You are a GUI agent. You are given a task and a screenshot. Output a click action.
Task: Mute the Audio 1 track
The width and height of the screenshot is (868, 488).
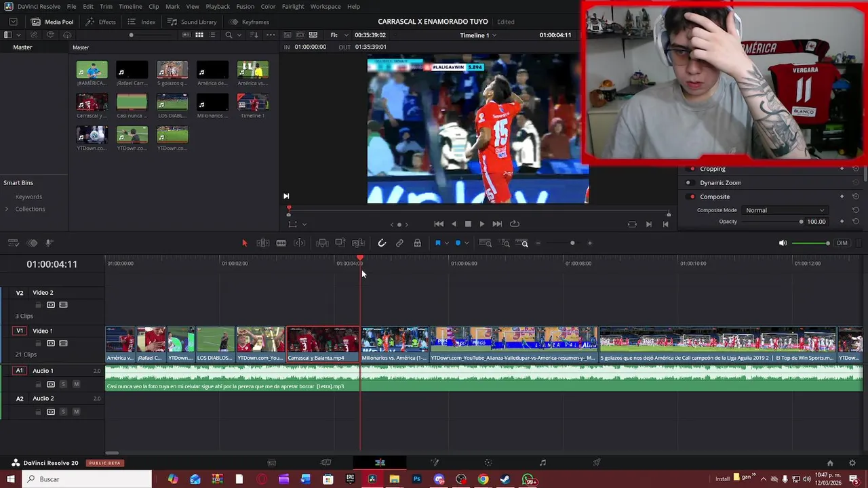coord(76,384)
